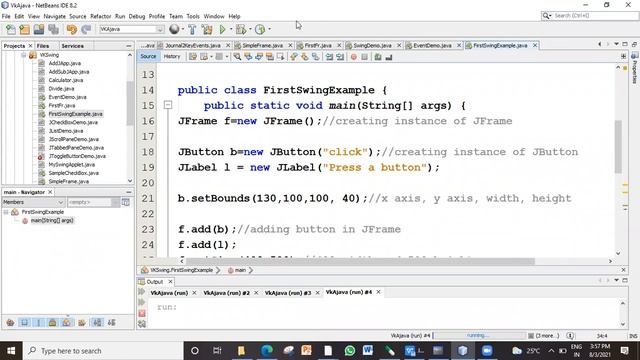Screen dimensions: 640x360
Task: Open Microsoft Edge from the taskbar
Action: pyautogui.click(x=267, y=351)
